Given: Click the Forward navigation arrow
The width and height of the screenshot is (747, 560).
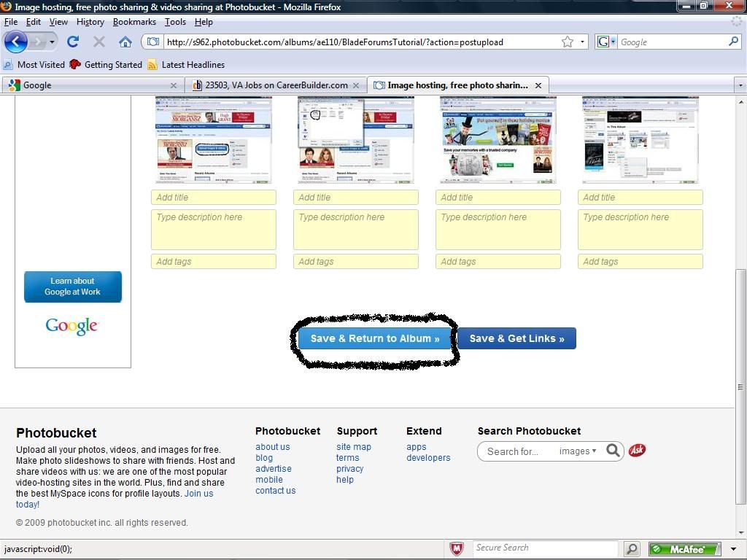Looking at the screenshot, I should [x=37, y=42].
